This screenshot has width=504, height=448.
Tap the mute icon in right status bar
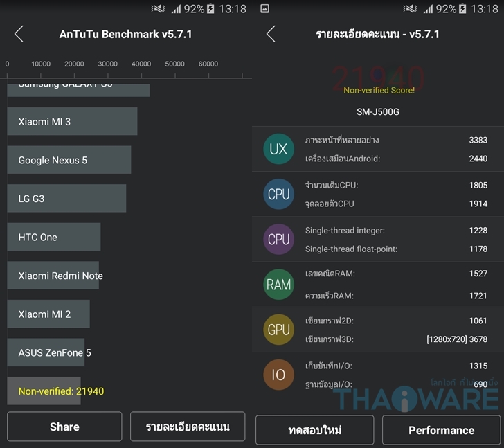(410, 9)
